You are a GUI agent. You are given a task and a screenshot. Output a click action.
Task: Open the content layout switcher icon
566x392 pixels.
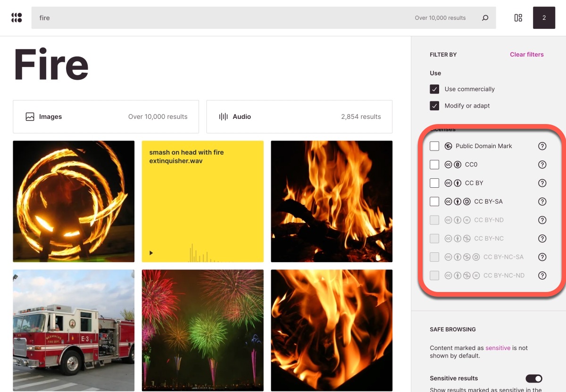click(x=518, y=18)
